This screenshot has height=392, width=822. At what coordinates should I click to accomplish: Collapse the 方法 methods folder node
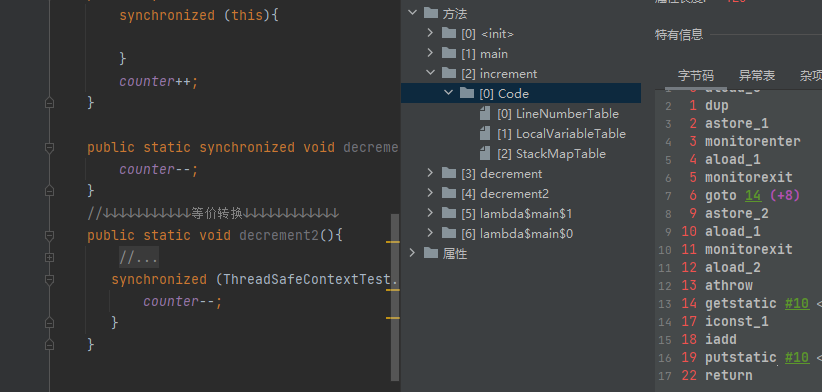(413, 13)
